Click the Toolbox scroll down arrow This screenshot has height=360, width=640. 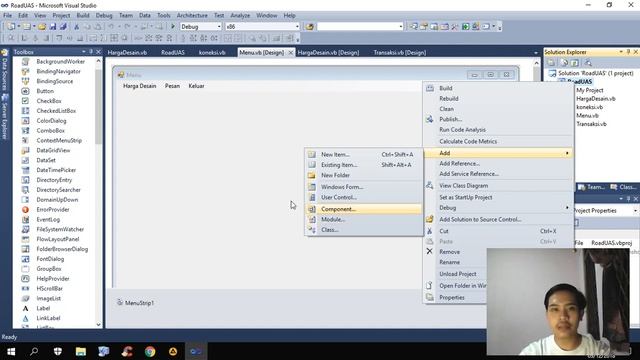[98, 324]
